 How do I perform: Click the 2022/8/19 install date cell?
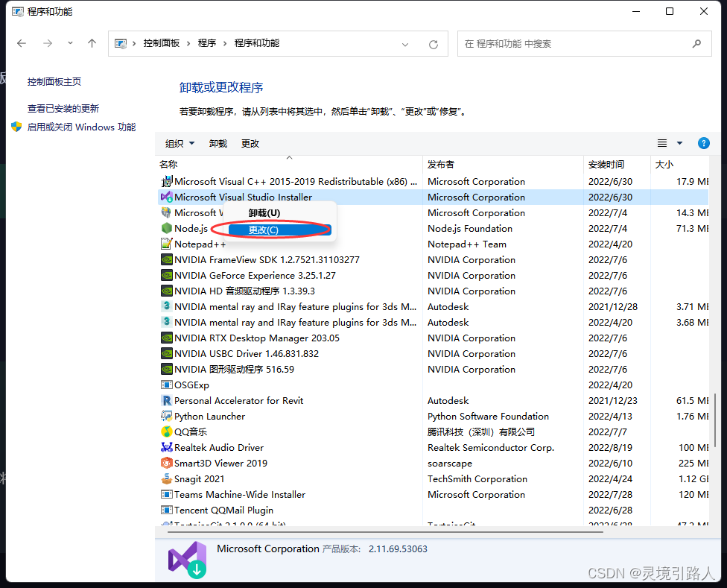[x=610, y=447]
